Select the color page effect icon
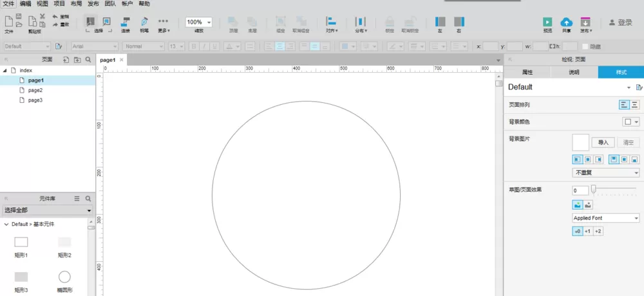Viewport: 644px width, 296px height. 578,205
